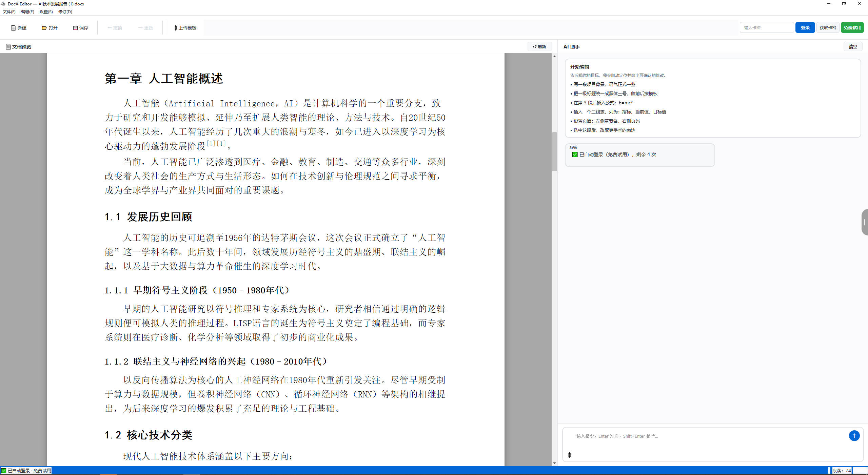This screenshot has height=475, width=868.
Task: Click the attachment paperclip in chat input
Action: (x=570, y=455)
